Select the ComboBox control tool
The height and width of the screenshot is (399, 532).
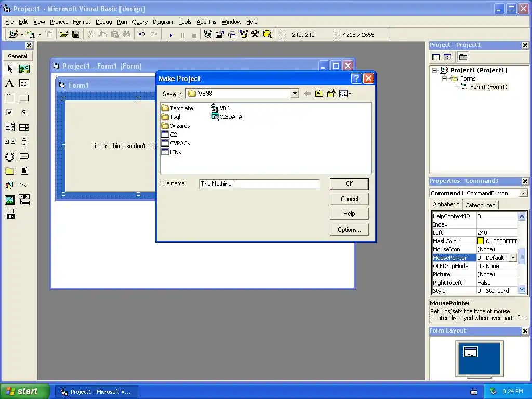pyautogui.click(x=10, y=127)
